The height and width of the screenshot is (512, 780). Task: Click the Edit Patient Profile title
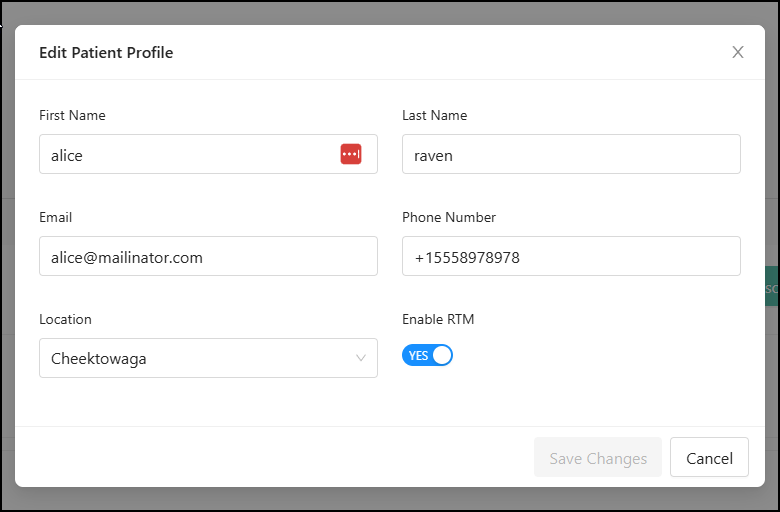pos(106,52)
